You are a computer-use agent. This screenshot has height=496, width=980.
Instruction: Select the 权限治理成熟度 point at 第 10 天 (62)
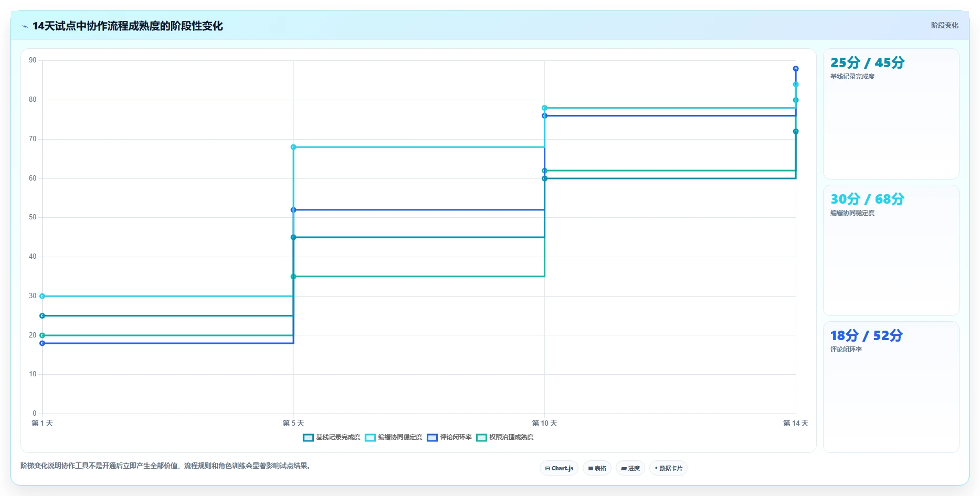544,171
